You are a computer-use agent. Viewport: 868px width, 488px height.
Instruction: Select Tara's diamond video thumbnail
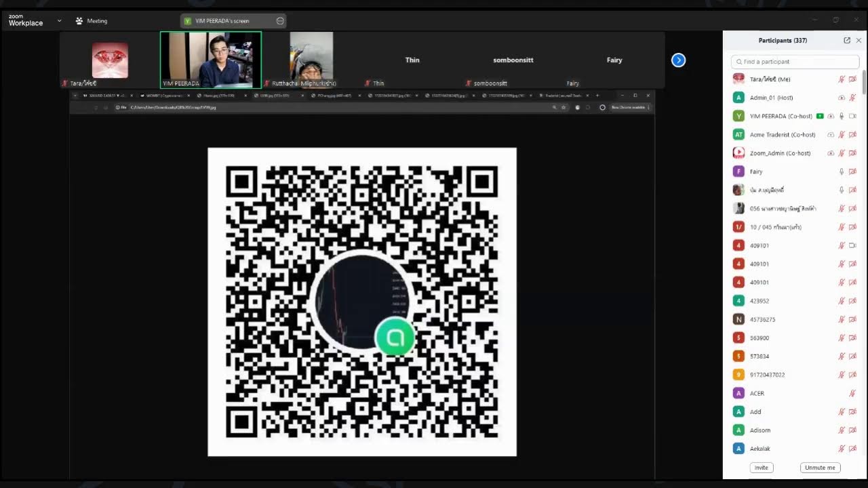click(x=110, y=60)
